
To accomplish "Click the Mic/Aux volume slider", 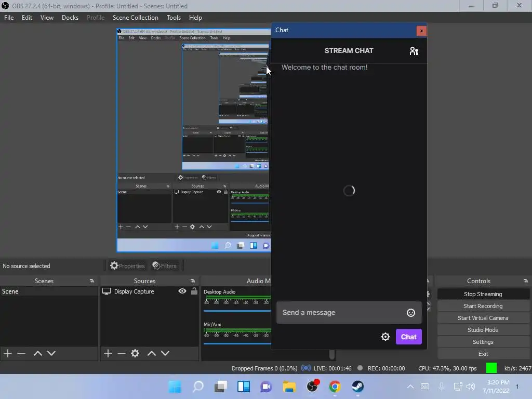I will pyautogui.click(x=237, y=343).
